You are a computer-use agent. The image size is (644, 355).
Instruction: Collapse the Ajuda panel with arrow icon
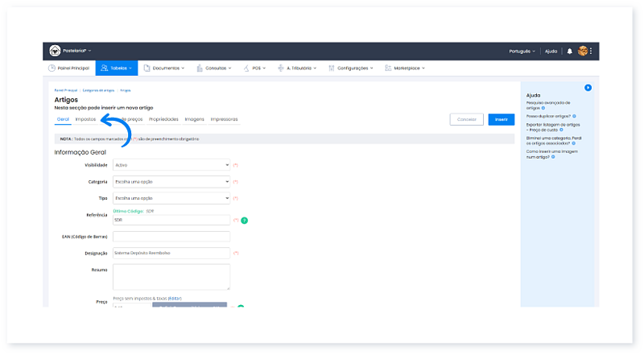588,87
